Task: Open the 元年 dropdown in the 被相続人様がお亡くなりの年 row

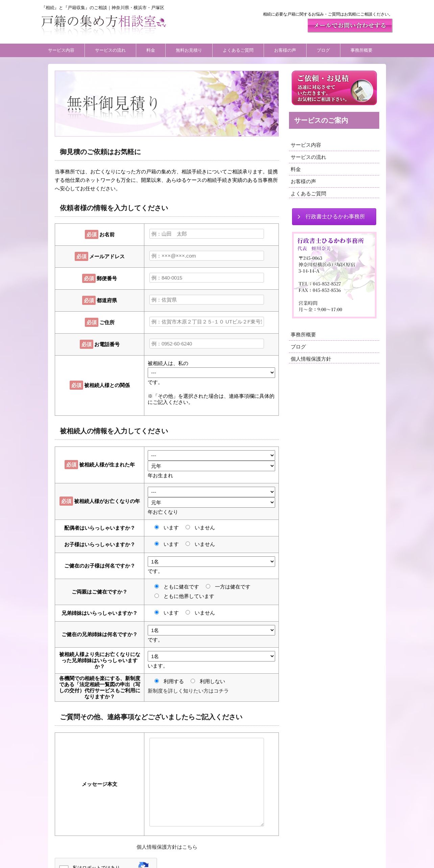Action: [211, 503]
